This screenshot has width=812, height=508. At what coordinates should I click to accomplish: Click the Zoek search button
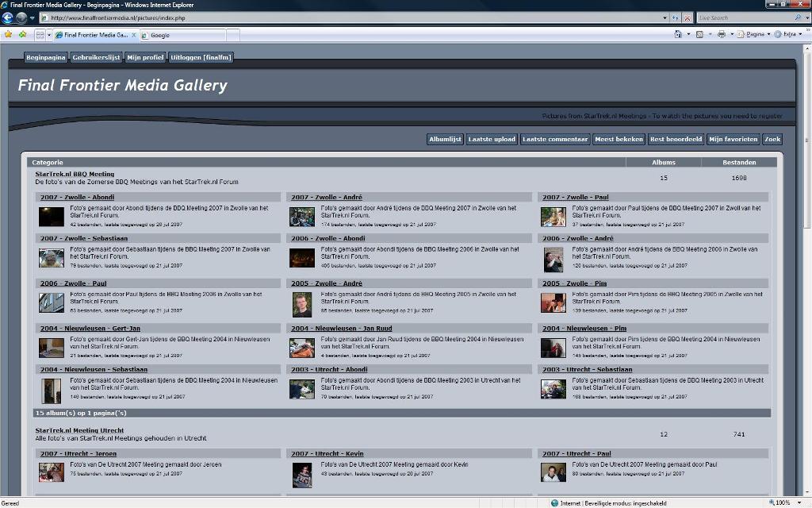click(772, 139)
